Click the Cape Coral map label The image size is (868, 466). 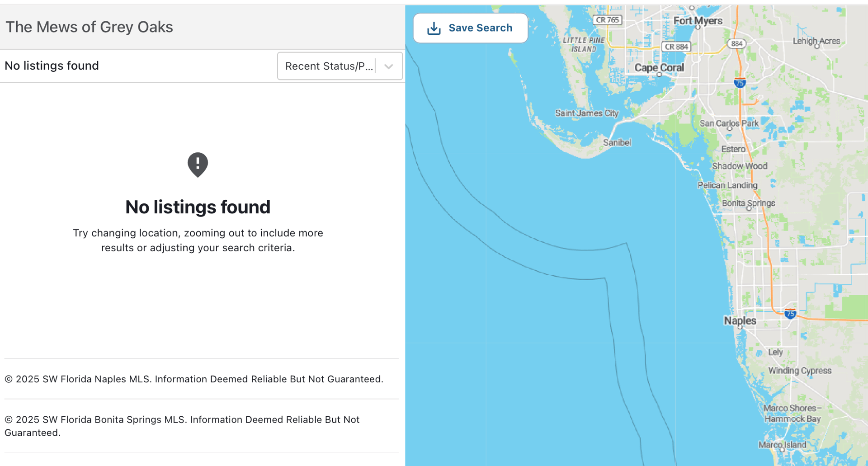pos(659,68)
